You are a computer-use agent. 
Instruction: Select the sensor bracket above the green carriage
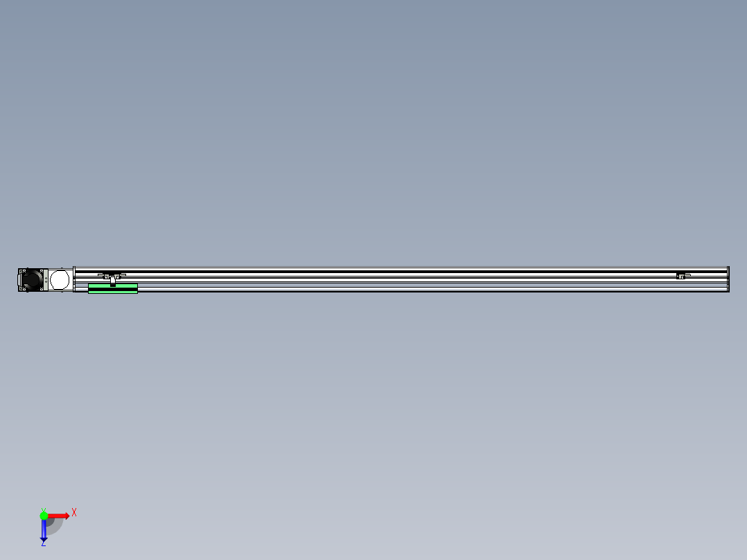click(112, 277)
